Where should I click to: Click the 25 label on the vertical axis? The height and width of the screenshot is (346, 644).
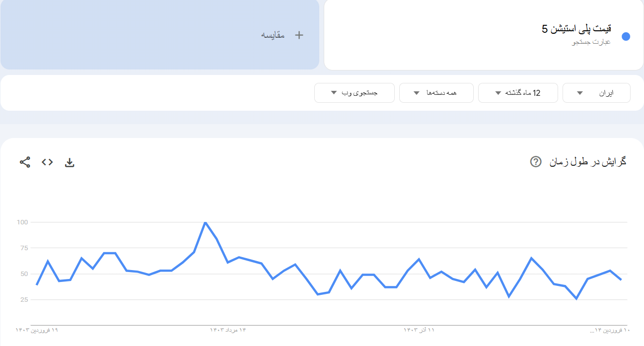tap(24, 300)
